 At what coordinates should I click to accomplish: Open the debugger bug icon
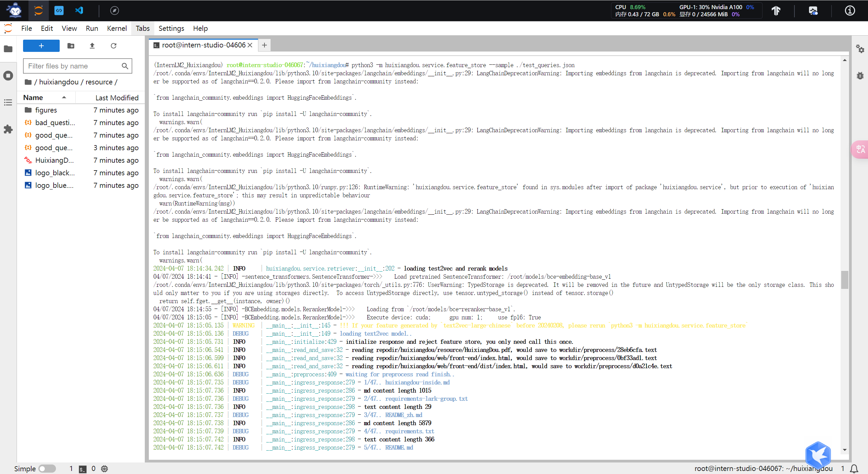point(860,75)
